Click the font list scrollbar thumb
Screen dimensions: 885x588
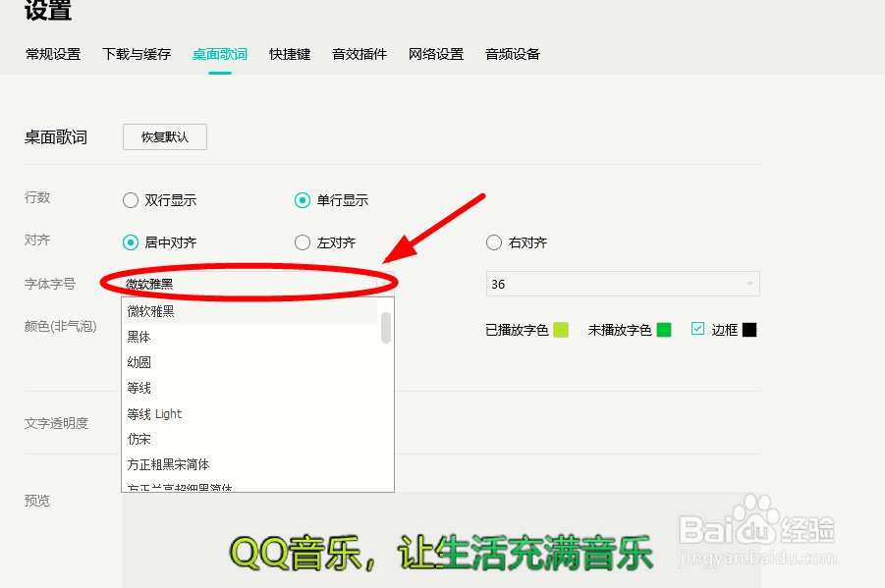tap(386, 327)
